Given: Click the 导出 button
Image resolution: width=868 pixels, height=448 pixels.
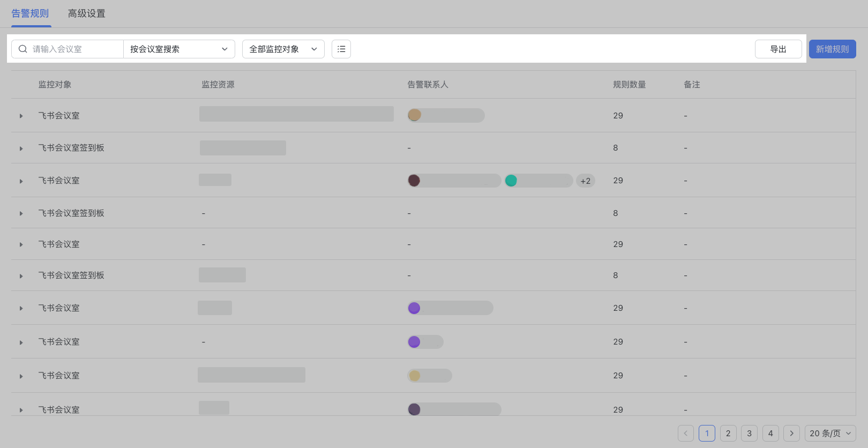Looking at the screenshot, I should point(778,49).
